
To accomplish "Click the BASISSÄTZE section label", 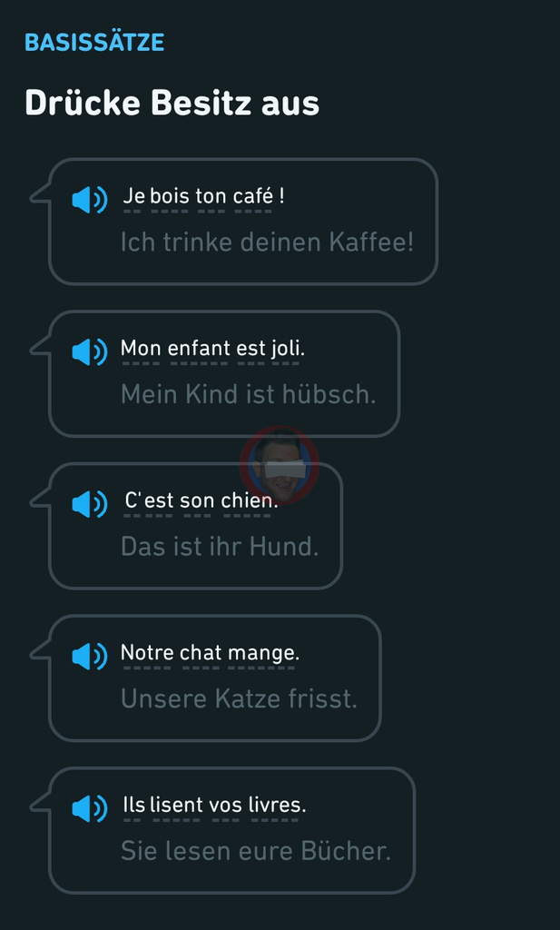I will [94, 43].
